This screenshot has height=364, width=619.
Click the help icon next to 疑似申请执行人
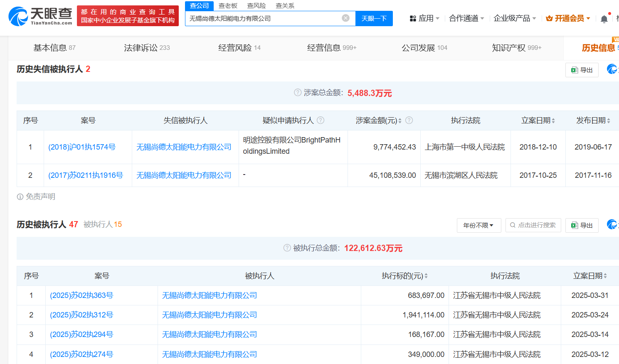[x=321, y=120]
